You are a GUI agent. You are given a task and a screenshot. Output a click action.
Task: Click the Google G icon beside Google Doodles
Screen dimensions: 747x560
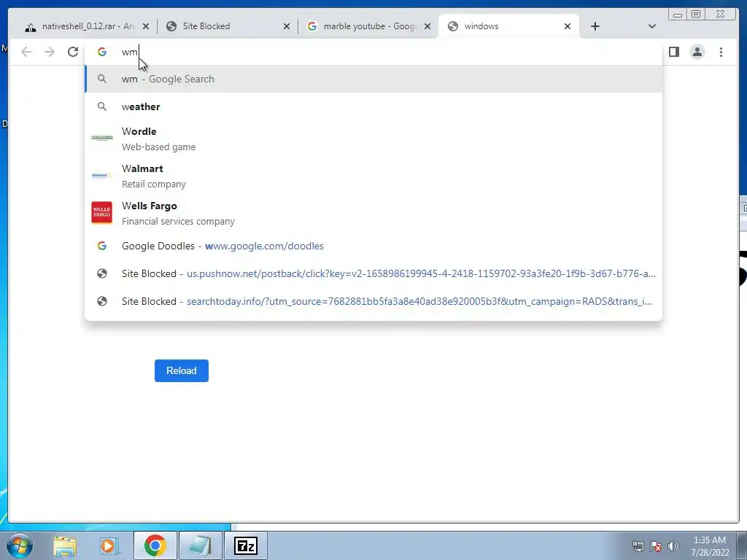102,246
